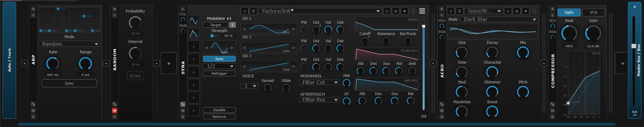Save new AERO preset with plus
Viewport: 644px width, 127px height.
(x=525, y=11)
